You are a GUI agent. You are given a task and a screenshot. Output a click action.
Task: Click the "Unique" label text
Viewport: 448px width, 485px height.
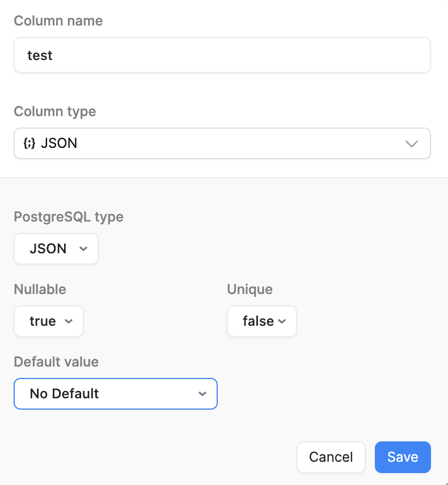click(x=250, y=289)
